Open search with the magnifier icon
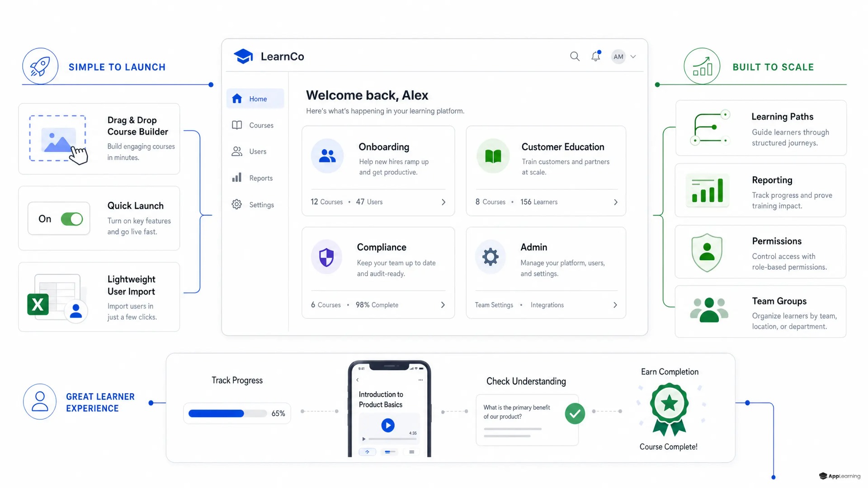Viewport: 868px width, 488px height. click(x=575, y=56)
